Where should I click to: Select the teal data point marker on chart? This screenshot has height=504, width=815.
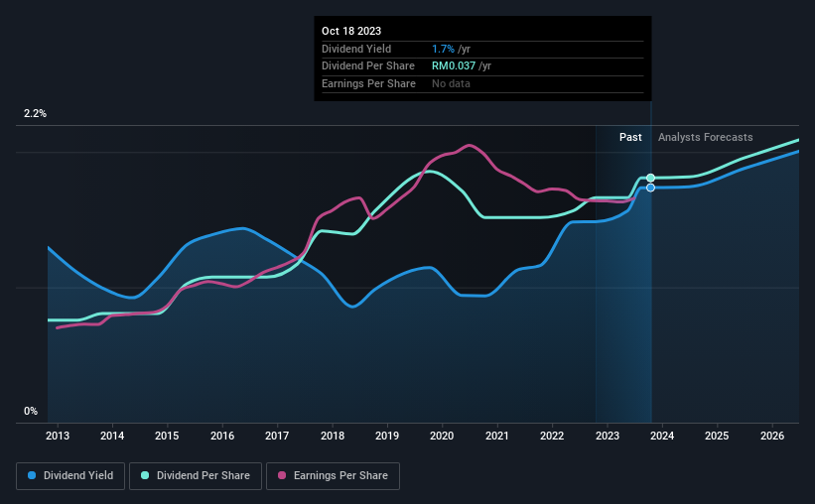[x=650, y=179]
